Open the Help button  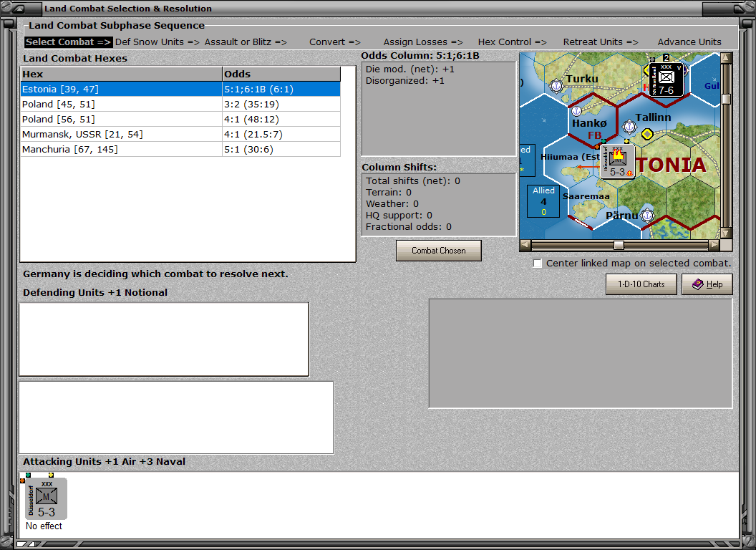pos(707,284)
